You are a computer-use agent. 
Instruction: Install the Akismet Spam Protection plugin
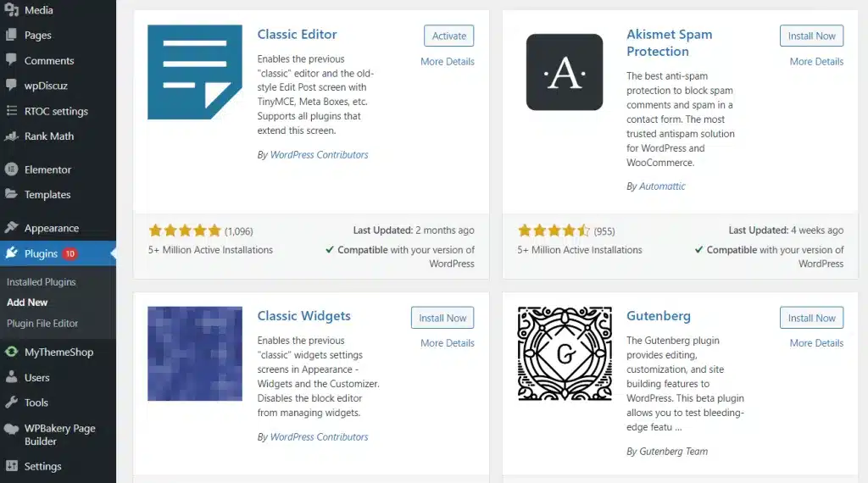pos(811,36)
